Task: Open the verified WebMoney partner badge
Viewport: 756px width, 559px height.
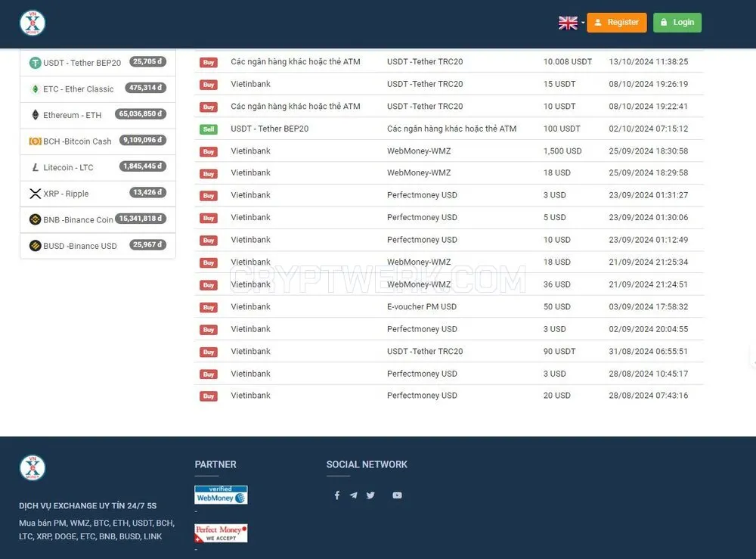Action: click(x=221, y=495)
